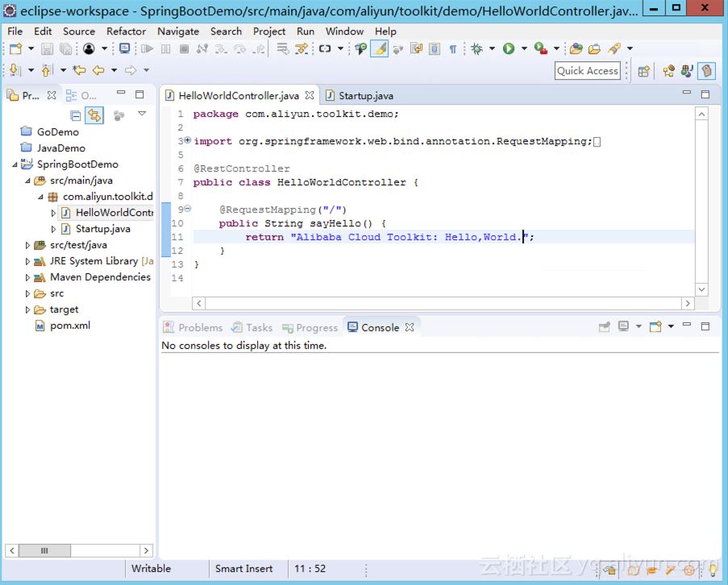Image resolution: width=728 pixels, height=585 pixels.
Task: Open the Run menu
Action: click(306, 31)
